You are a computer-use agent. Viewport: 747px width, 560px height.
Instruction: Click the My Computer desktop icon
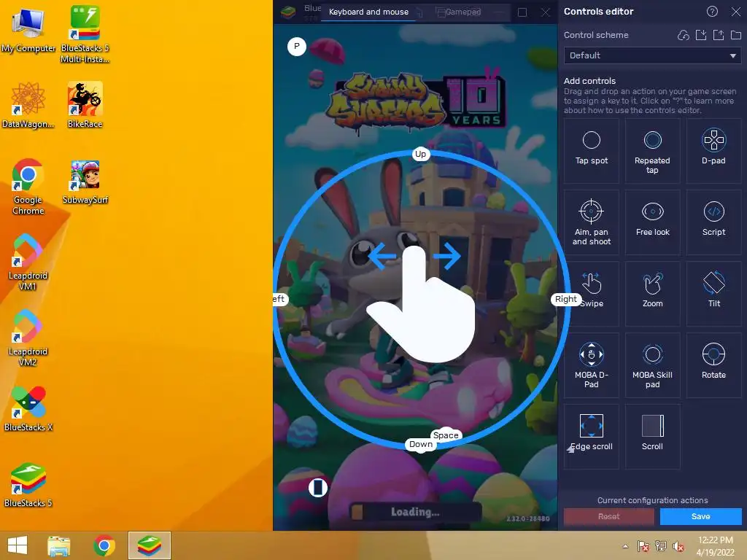pyautogui.click(x=28, y=31)
